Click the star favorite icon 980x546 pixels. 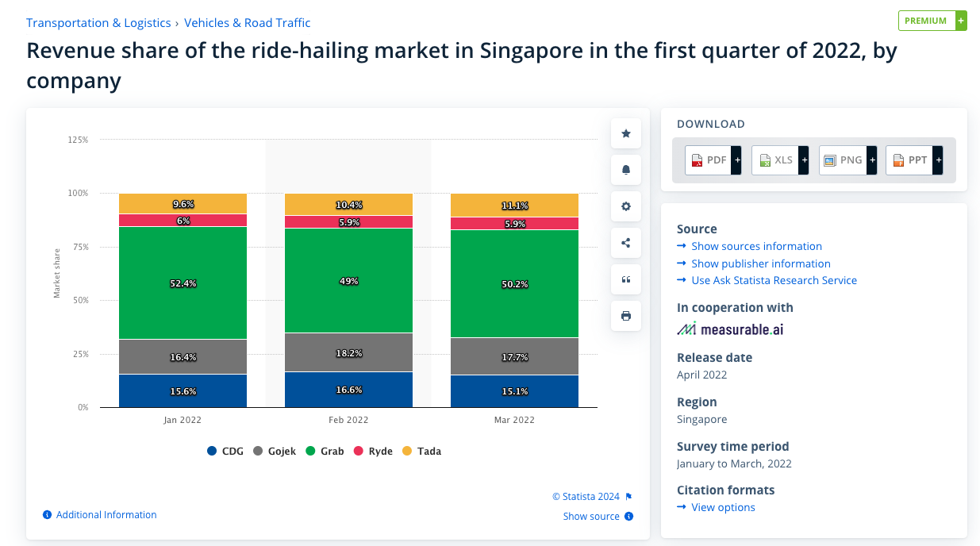626,133
